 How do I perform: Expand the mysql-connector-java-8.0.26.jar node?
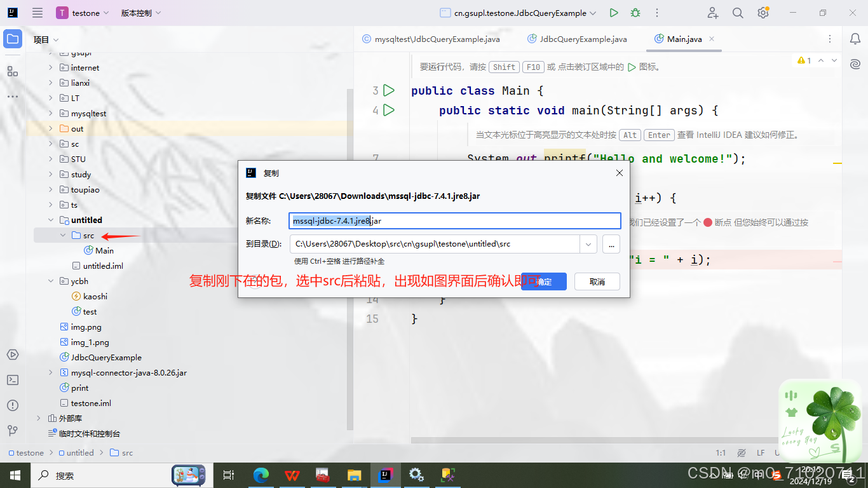click(51, 372)
